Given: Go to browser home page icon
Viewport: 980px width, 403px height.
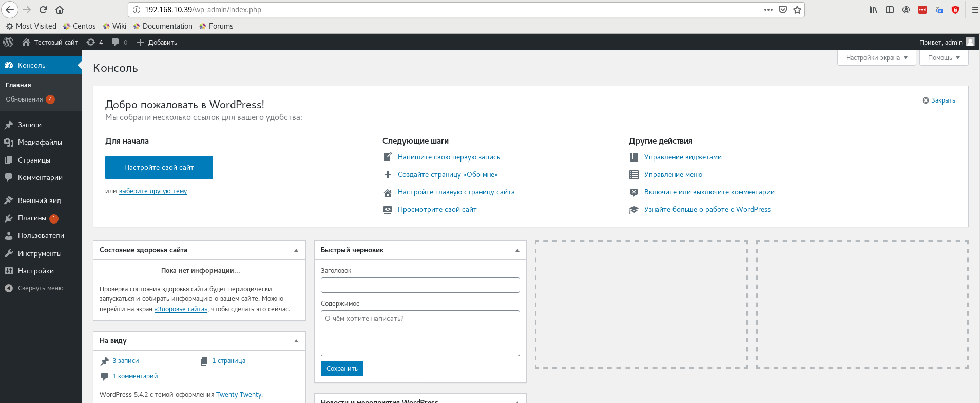Looking at the screenshot, I should coord(60,10).
